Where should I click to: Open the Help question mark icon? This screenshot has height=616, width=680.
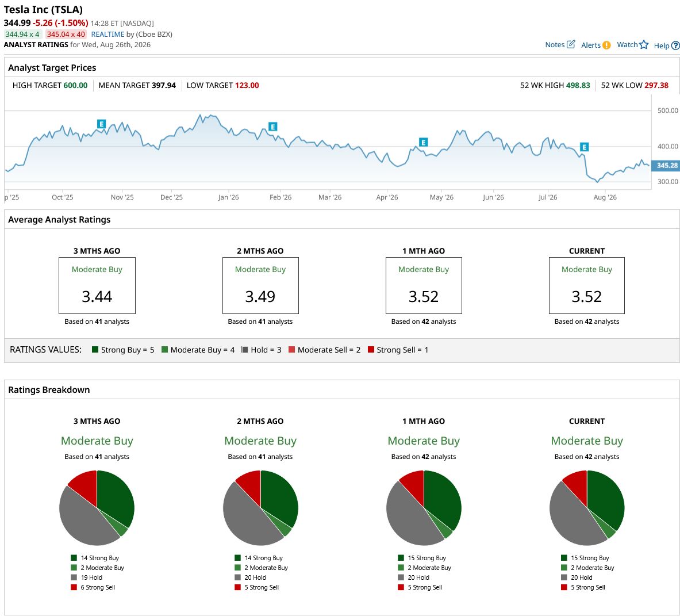click(x=675, y=45)
